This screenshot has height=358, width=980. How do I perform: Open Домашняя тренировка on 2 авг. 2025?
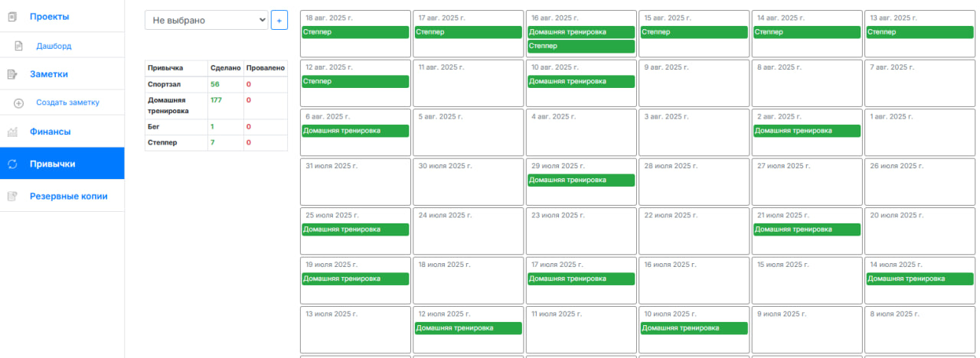pyautogui.click(x=807, y=131)
